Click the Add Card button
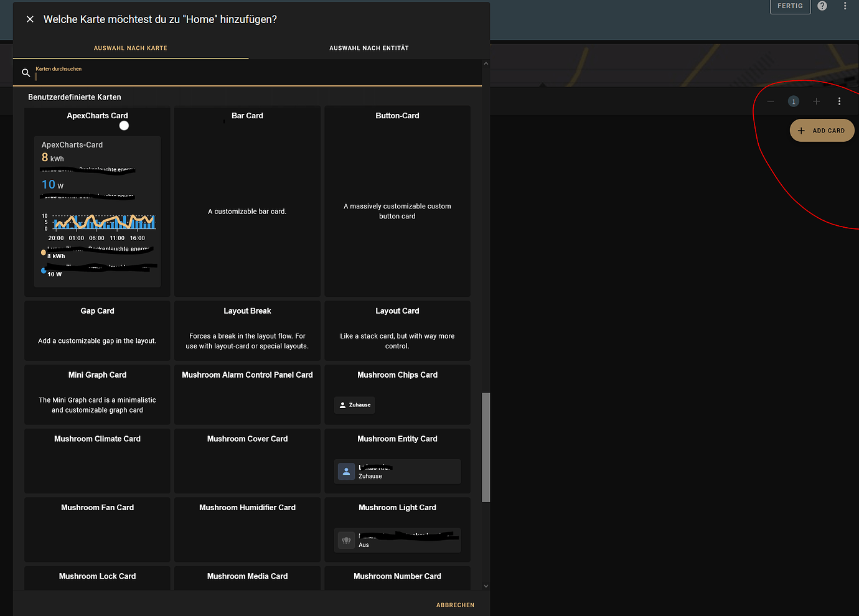 click(822, 131)
